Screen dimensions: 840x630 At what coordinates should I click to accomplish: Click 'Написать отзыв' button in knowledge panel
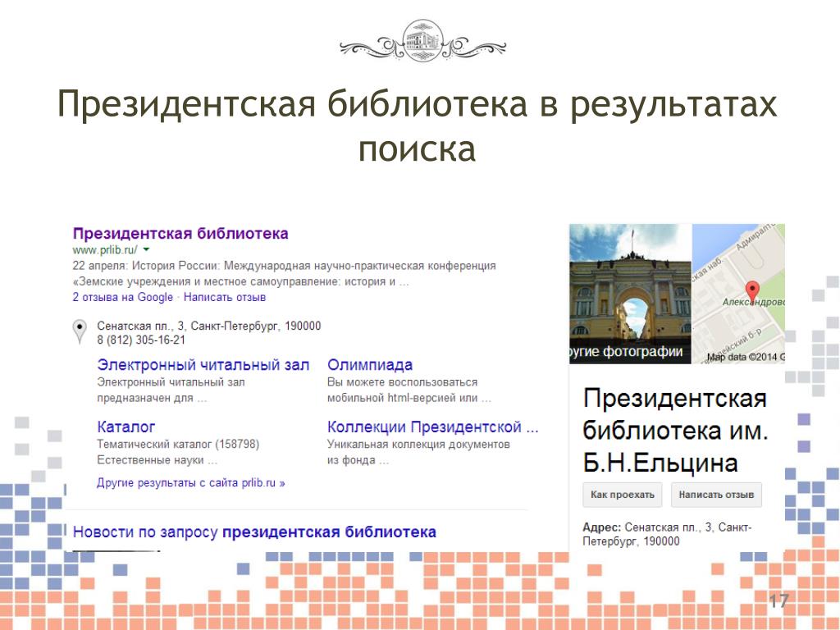pyautogui.click(x=716, y=495)
